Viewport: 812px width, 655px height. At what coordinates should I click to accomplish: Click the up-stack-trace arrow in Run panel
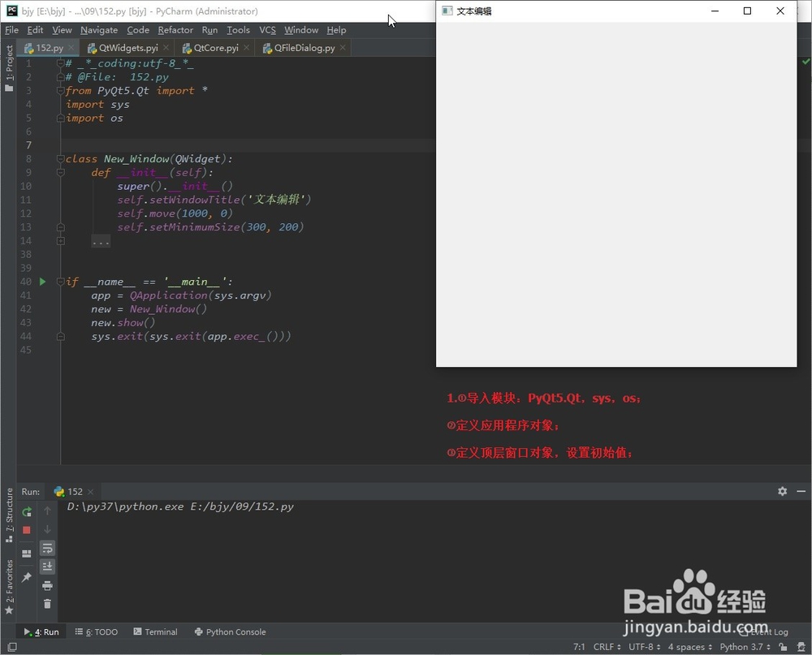(47, 511)
